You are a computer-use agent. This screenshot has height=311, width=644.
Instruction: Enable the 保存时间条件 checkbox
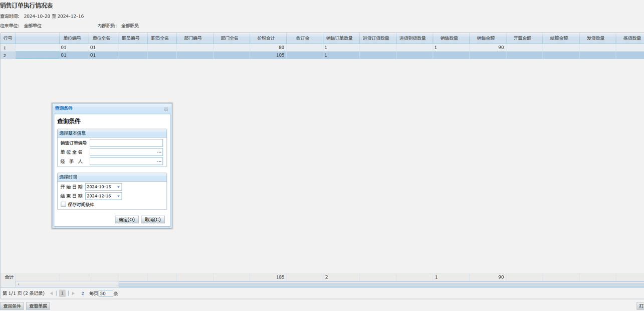click(64, 205)
